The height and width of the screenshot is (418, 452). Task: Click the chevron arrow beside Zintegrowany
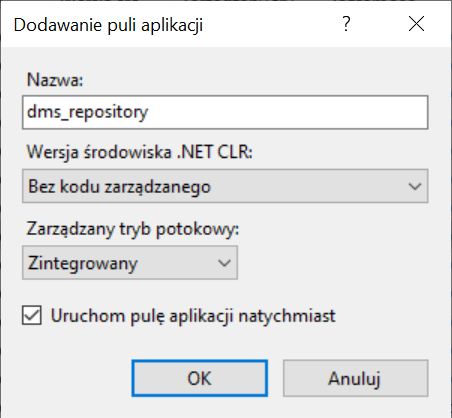tap(224, 263)
